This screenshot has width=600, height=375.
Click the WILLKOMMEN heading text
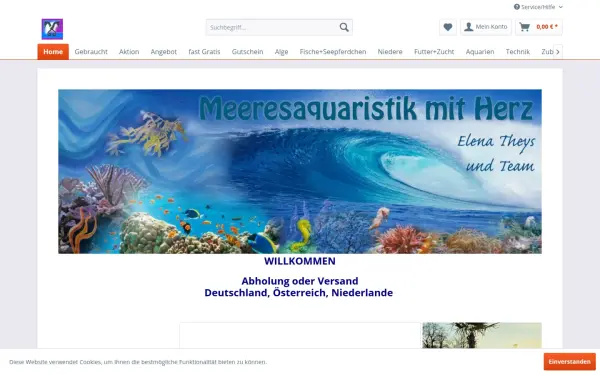tap(300, 261)
